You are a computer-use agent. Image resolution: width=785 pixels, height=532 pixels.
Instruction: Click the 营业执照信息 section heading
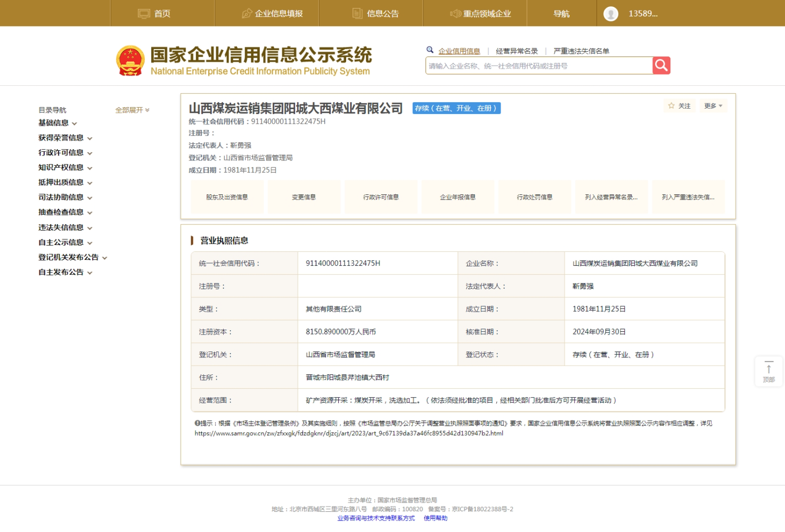tap(224, 241)
